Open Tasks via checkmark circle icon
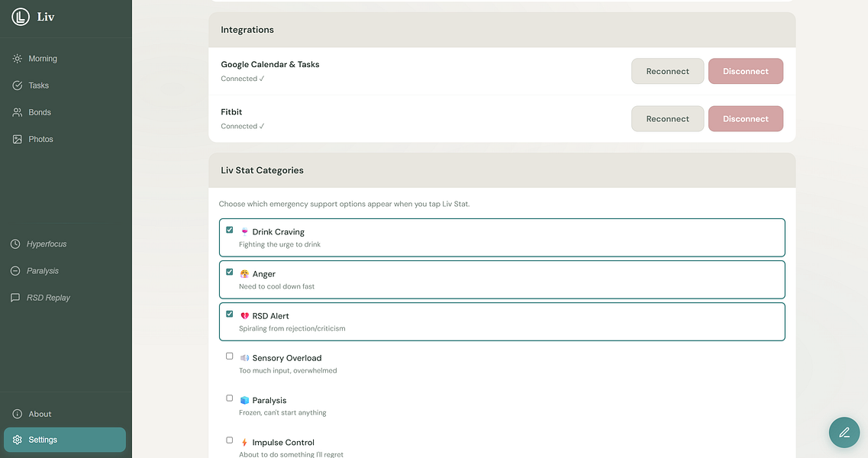Screen dimensions: 868x458 tap(17, 85)
